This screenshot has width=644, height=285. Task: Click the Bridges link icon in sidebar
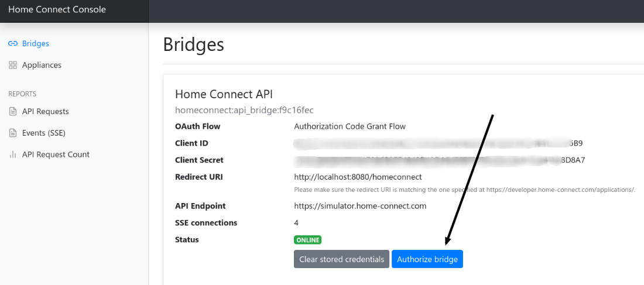(x=13, y=44)
